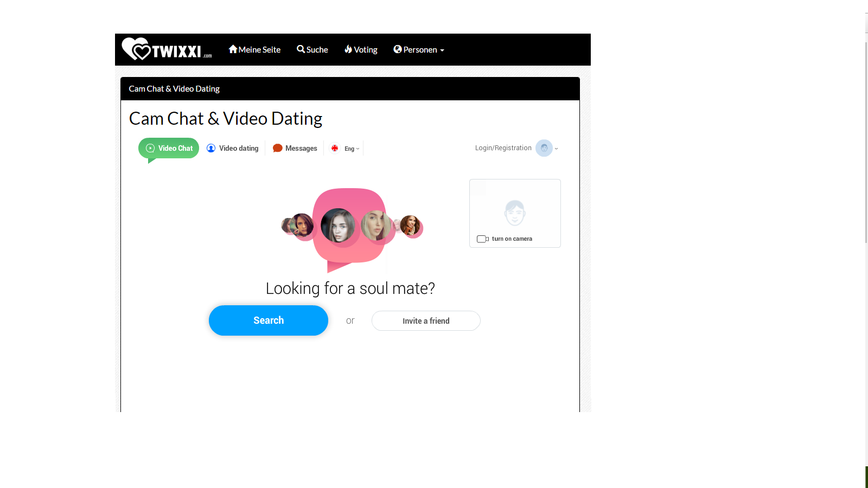The height and width of the screenshot is (488, 868).
Task: Click the house icon in navbar
Action: click(233, 49)
